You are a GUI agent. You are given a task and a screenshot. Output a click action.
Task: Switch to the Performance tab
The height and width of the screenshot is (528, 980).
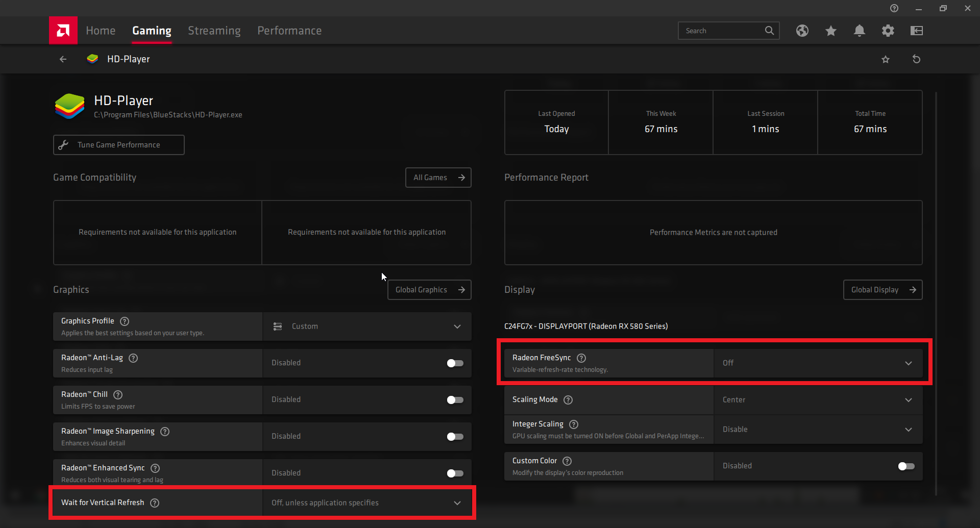[x=289, y=31]
